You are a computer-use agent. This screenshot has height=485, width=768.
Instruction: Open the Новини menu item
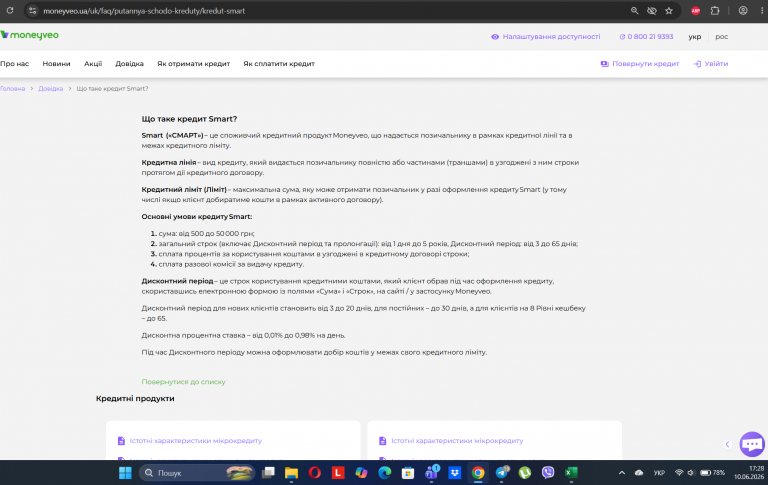coord(56,64)
